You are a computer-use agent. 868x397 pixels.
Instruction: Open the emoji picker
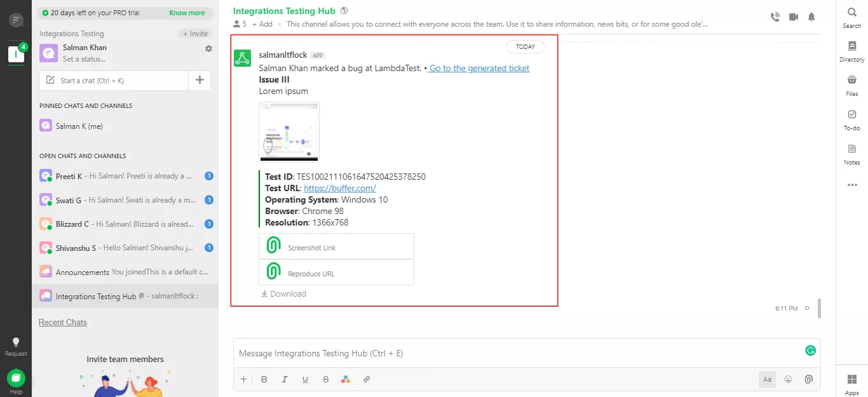tap(788, 379)
